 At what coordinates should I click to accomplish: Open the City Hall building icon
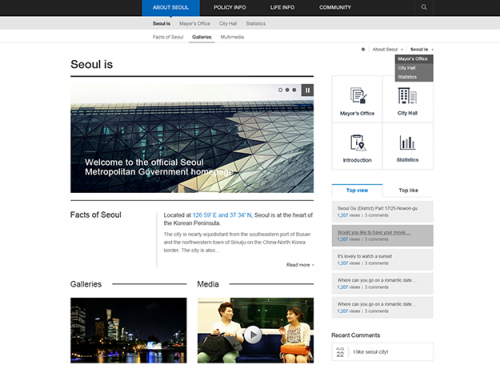click(x=407, y=96)
